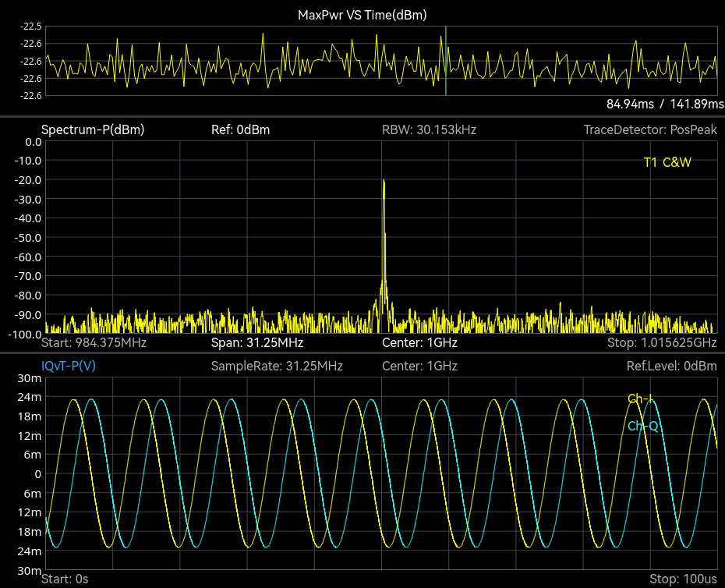
Task: Click the 0.0 spectrum axis label
Action: point(34,142)
